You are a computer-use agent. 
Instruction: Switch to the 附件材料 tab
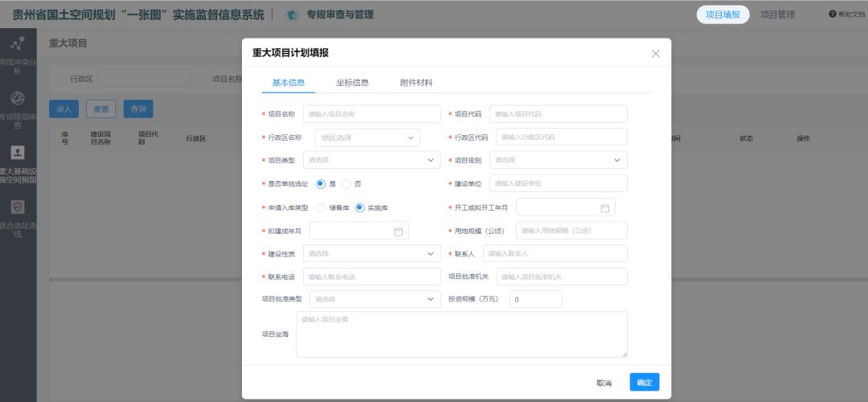pyautogui.click(x=416, y=83)
